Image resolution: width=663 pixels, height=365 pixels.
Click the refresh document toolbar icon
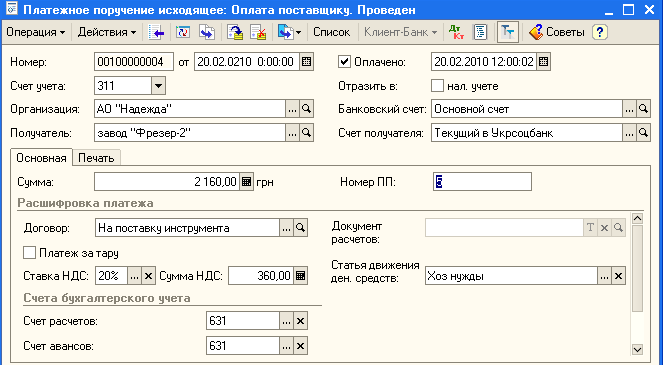tap(183, 32)
